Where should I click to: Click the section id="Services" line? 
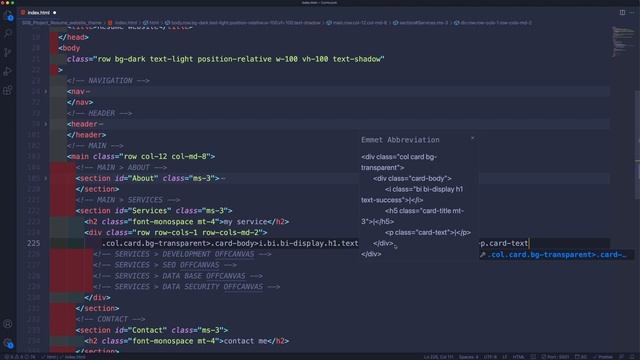(154, 211)
